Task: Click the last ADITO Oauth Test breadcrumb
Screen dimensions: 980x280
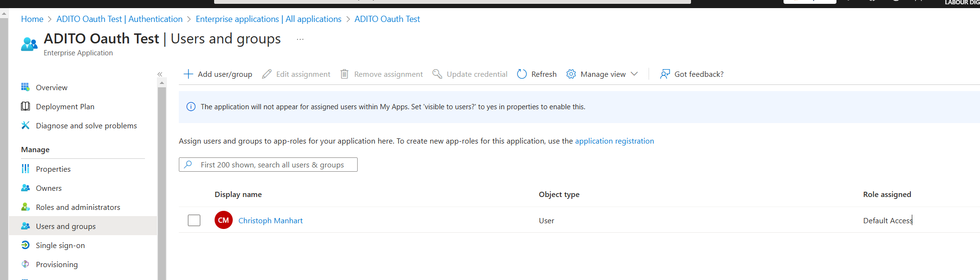Action: 387,19
